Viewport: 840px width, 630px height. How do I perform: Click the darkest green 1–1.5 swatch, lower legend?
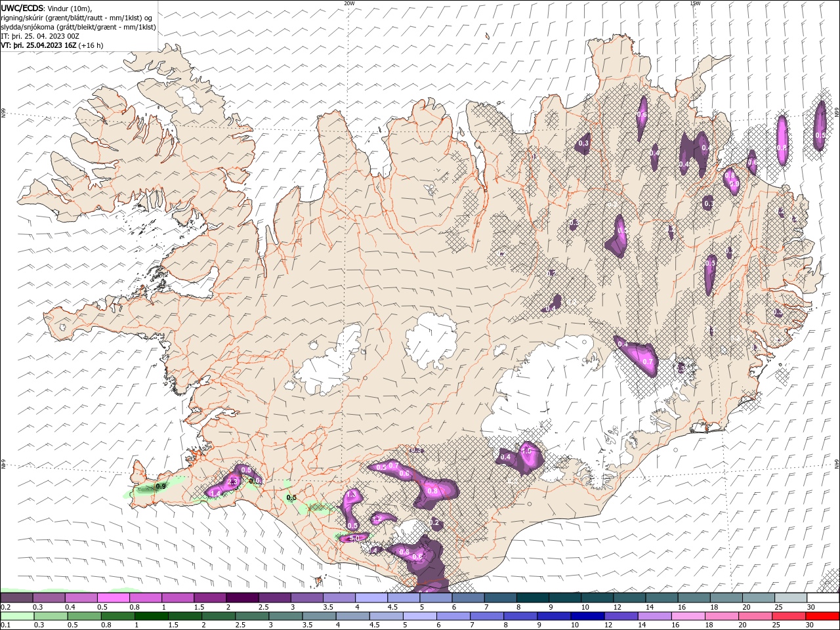(x=151, y=616)
